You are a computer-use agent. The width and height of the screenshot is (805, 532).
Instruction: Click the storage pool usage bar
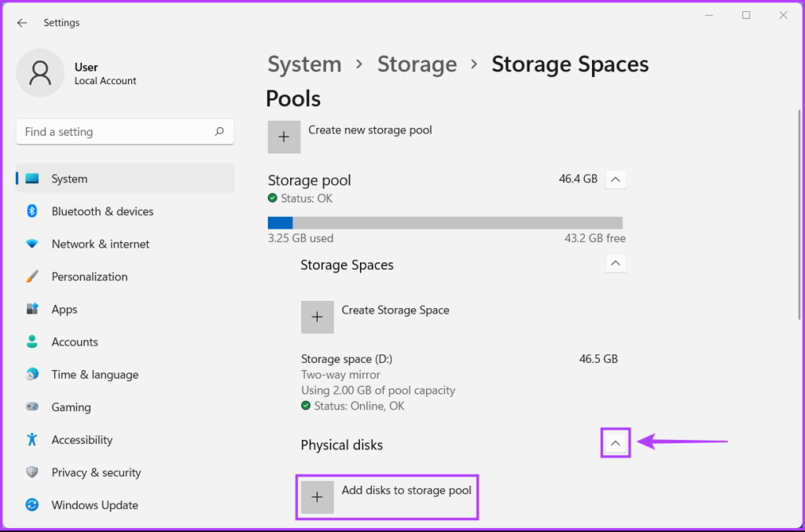click(x=445, y=223)
